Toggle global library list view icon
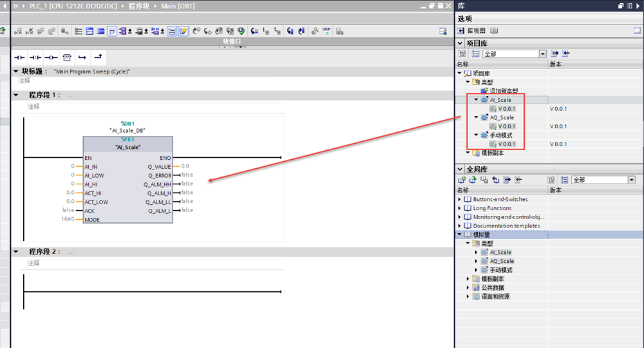Viewport: 644px width, 348px height. [565, 180]
